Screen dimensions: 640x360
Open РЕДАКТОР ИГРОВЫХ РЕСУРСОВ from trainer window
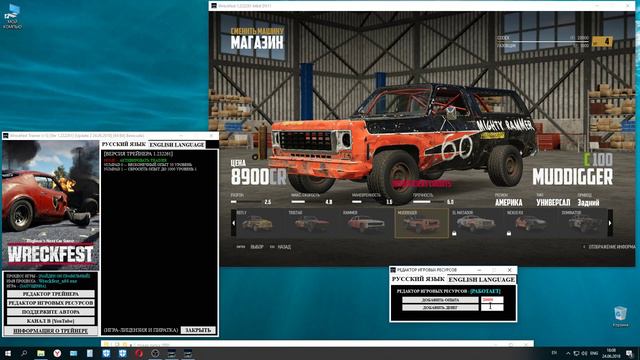[x=51, y=303]
